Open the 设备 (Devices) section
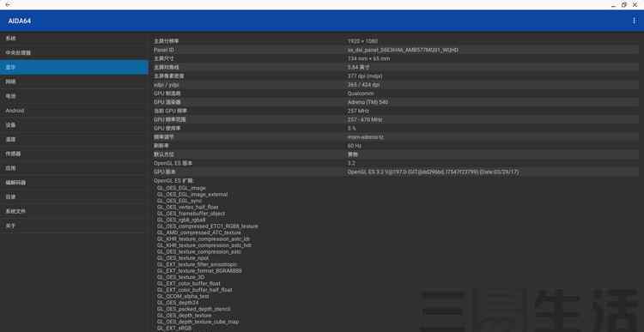644x332 pixels. tap(74, 124)
